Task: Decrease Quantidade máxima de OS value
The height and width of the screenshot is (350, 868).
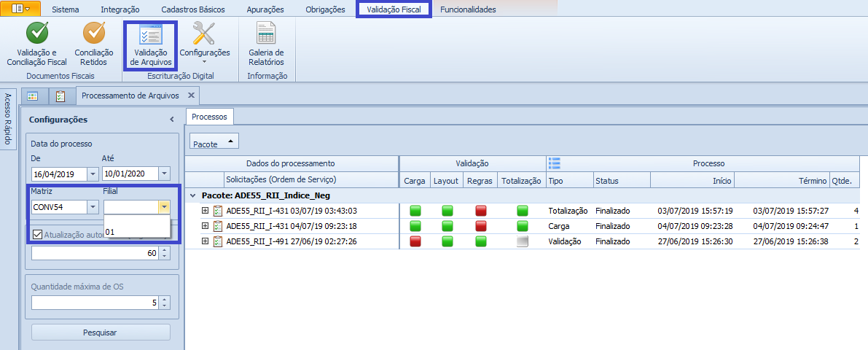Action: tap(165, 306)
